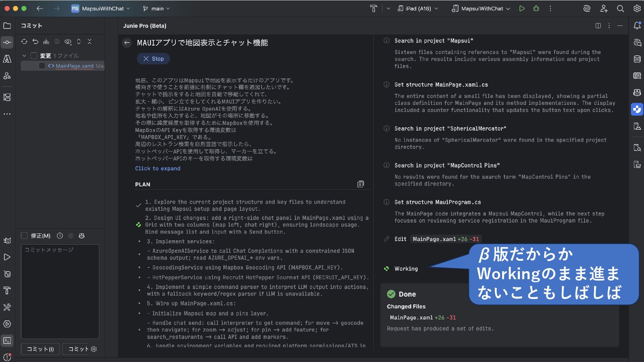Image resolution: width=644 pixels, height=362 pixels.
Task: Open the MapsuiWithChat project dropdown
Action: 101,9
